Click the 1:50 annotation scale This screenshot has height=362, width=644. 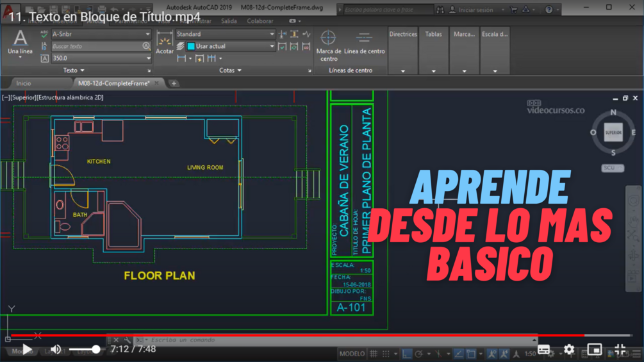click(530, 354)
